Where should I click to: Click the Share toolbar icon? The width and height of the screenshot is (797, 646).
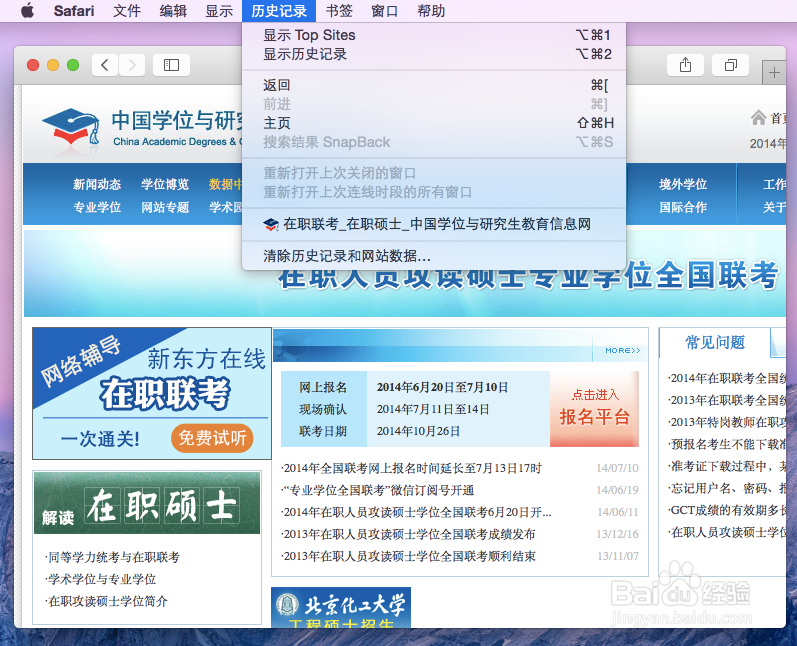click(x=685, y=65)
